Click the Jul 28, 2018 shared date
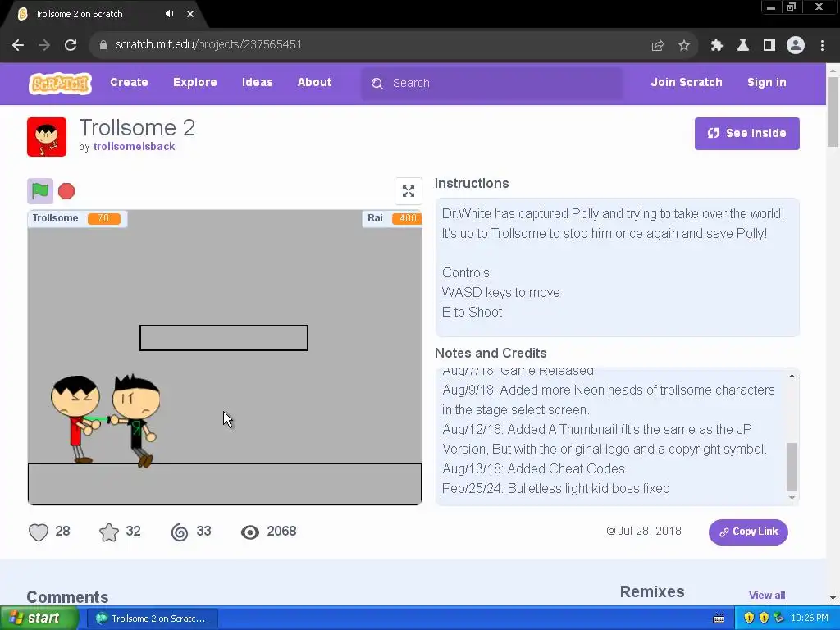840x630 pixels. [x=650, y=532]
